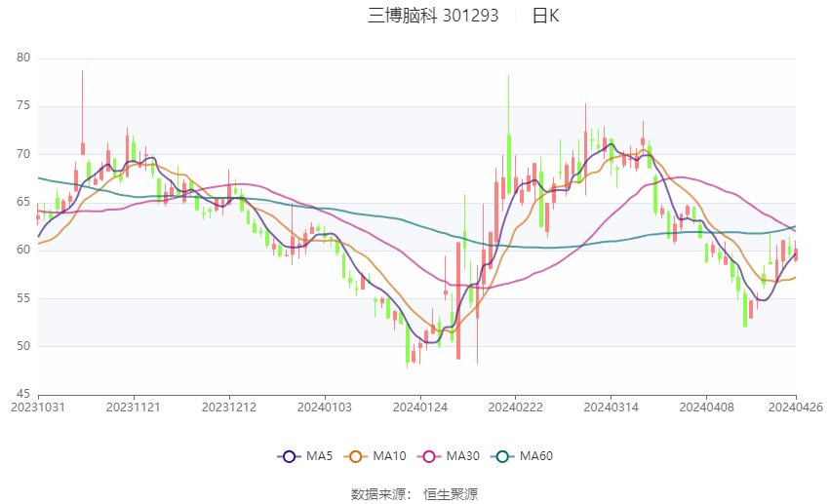
Task: Click the 80 price label on the y-axis
Action: point(23,58)
